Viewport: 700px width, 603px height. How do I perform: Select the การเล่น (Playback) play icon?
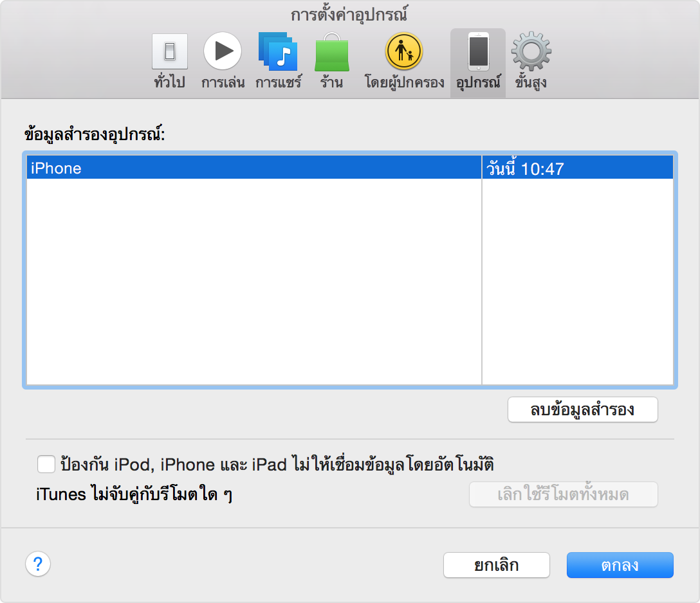pyautogui.click(x=223, y=52)
